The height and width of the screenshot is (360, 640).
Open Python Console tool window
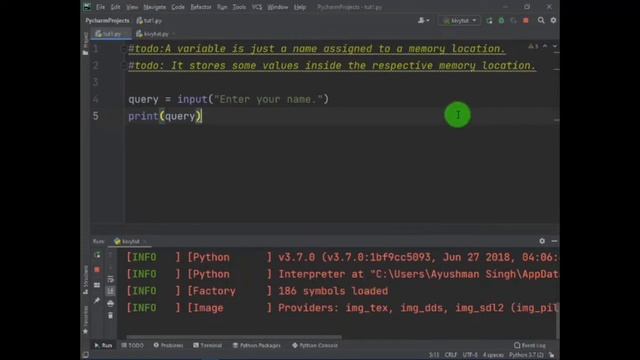click(x=315, y=345)
